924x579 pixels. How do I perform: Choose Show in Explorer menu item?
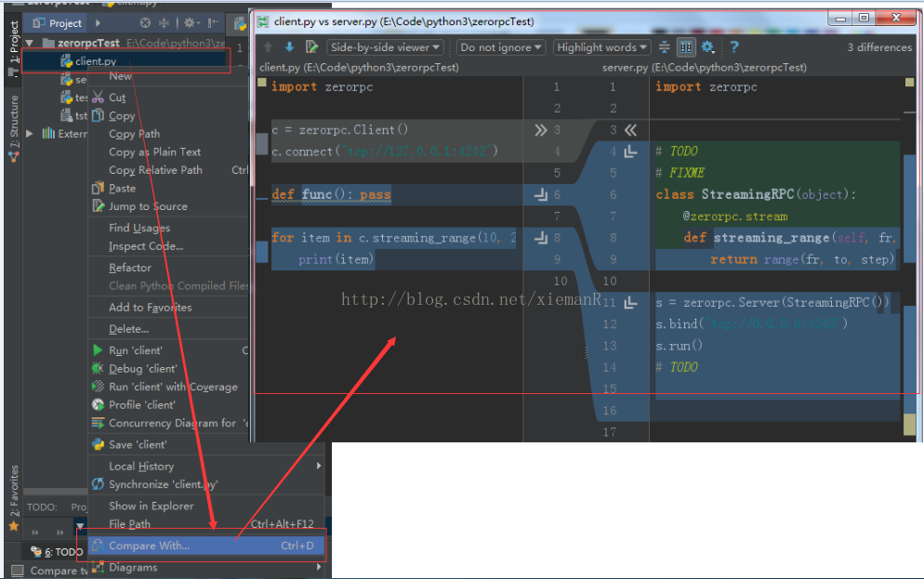pos(206,506)
